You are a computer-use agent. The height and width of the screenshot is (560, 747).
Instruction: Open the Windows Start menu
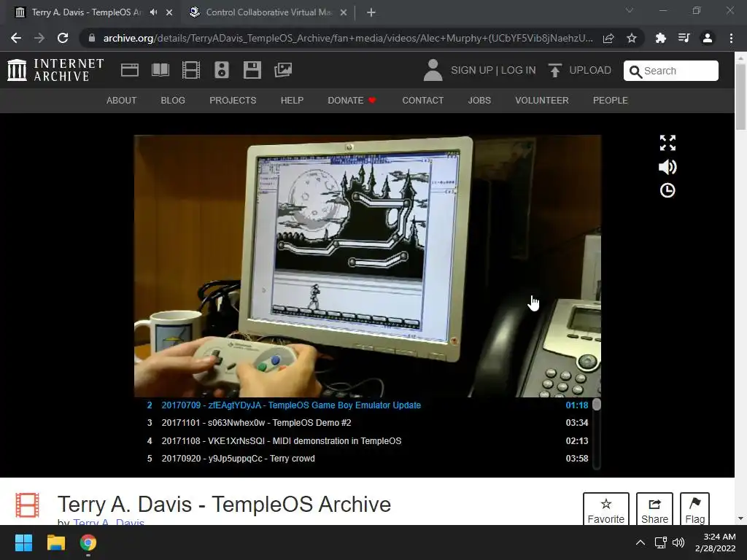pos(23,542)
